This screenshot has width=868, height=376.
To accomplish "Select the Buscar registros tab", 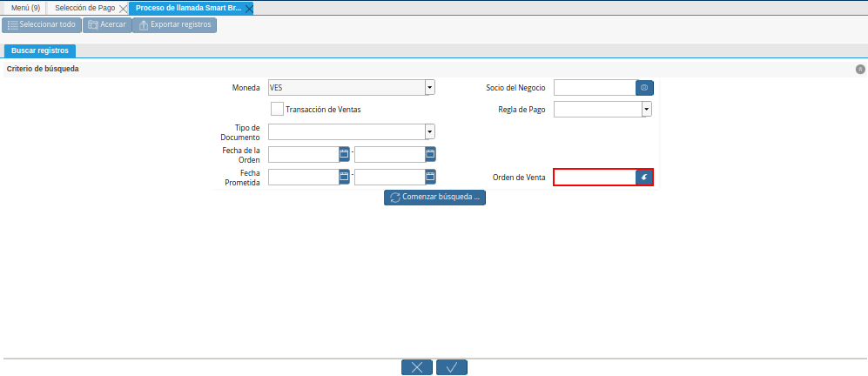I will point(40,50).
